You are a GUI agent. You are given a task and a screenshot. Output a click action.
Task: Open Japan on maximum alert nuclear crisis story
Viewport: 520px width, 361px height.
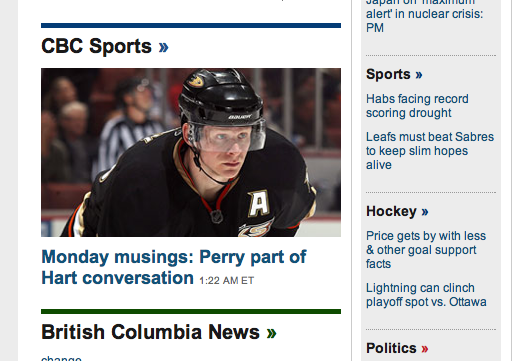pos(425,16)
